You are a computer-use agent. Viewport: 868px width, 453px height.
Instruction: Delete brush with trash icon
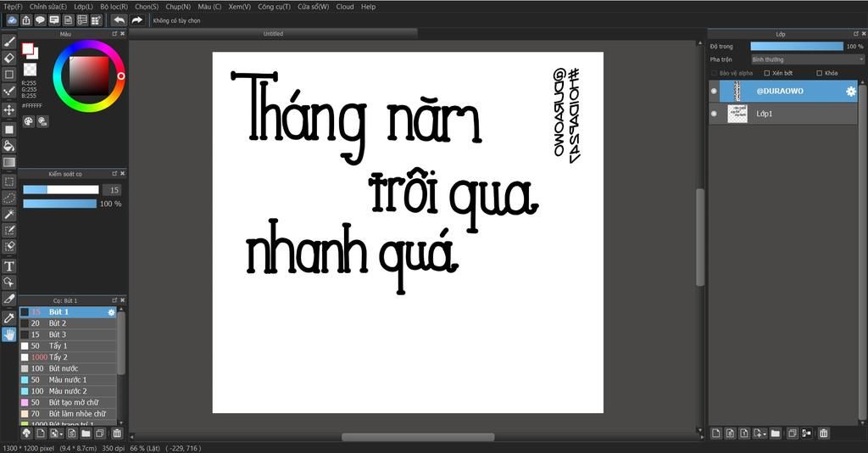pyautogui.click(x=117, y=433)
